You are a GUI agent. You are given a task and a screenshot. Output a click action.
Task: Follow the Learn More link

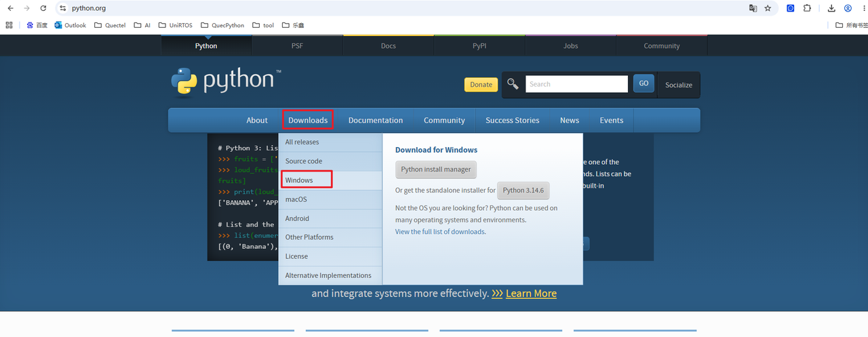(x=531, y=294)
